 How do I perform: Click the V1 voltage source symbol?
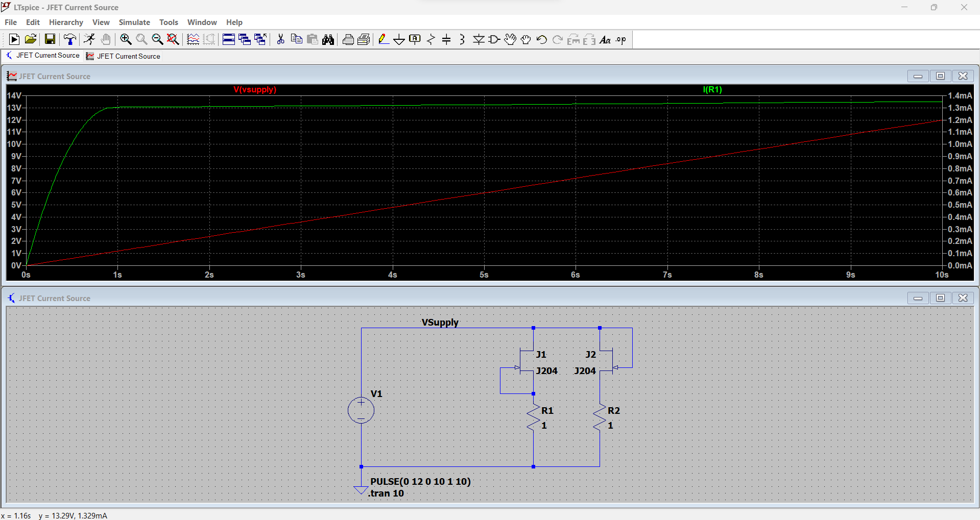click(361, 410)
